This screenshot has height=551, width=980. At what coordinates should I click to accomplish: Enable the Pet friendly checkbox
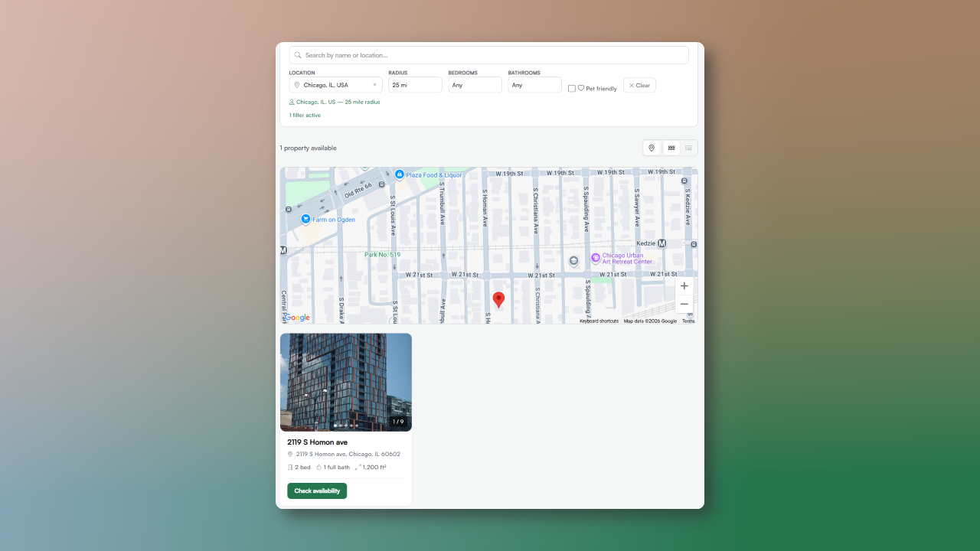point(572,88)
